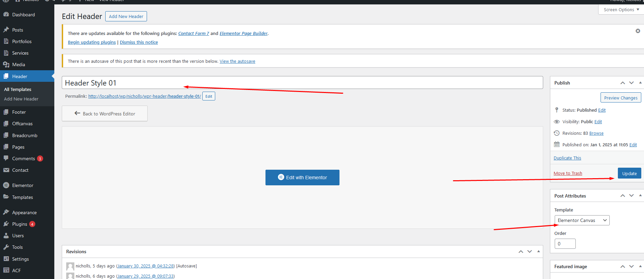Click the Templates folder icon

coord(6,197)
